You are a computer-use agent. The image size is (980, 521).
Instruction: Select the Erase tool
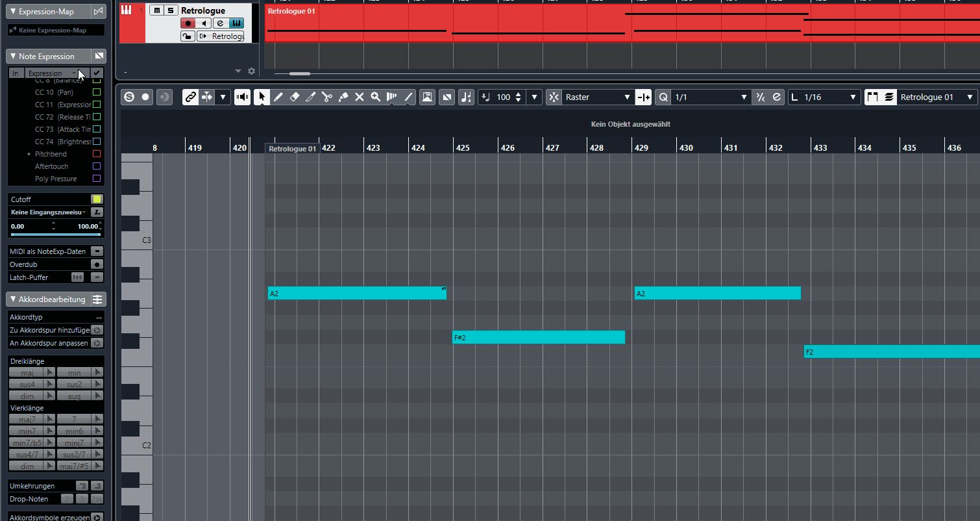(294, 97)
